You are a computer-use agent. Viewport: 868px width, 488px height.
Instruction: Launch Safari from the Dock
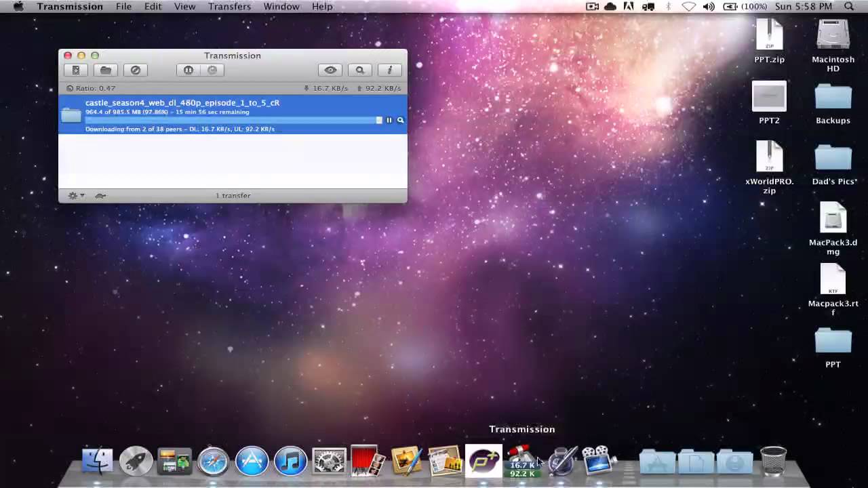click(x=213, y=462)
